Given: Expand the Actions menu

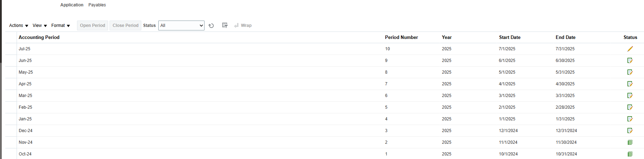Looking at the screenshot, I should (x=19, y=25).
